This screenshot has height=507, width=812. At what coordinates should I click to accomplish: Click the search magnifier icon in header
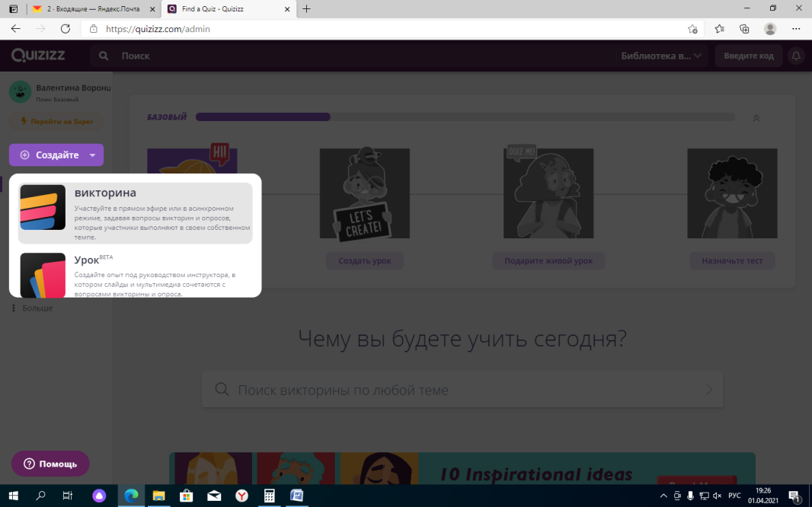[x=104, y=56]
